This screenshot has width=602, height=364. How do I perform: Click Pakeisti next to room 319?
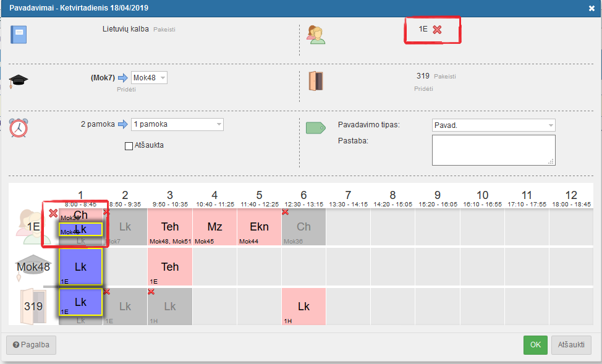coord(444,77)
